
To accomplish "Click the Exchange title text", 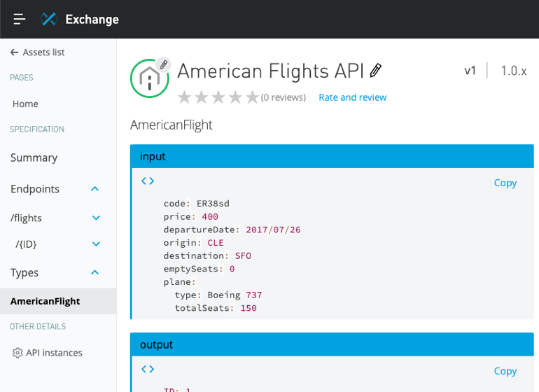I will click(92, 20).
